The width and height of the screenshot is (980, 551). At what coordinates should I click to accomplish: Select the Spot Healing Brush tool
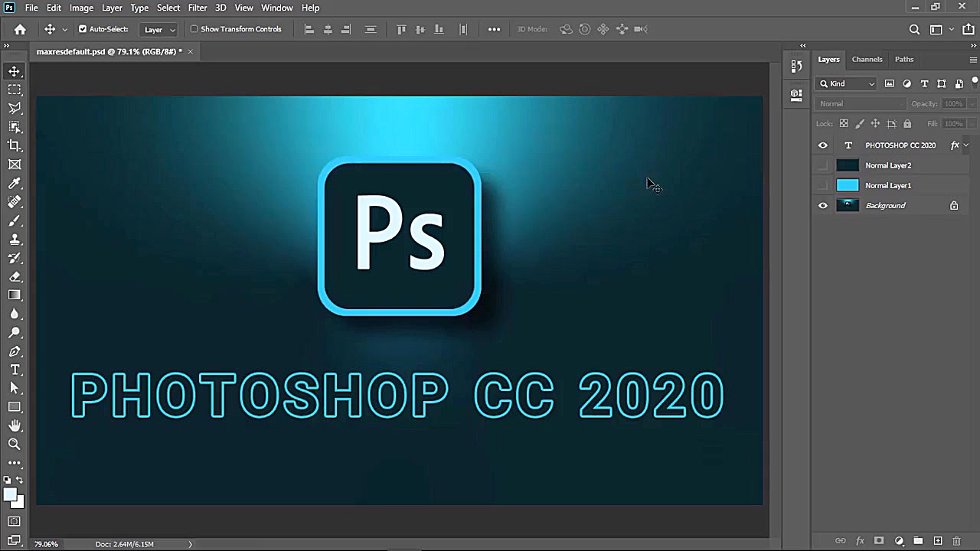coord(15,202)
